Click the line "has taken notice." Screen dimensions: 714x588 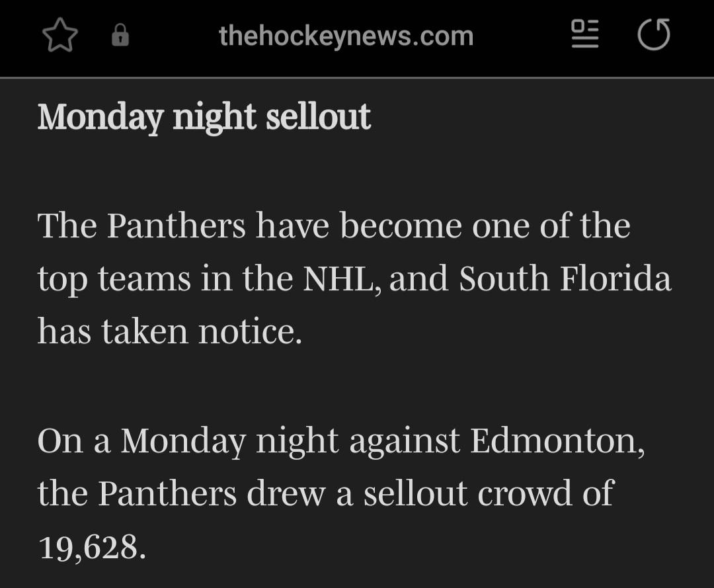point(169,331)
